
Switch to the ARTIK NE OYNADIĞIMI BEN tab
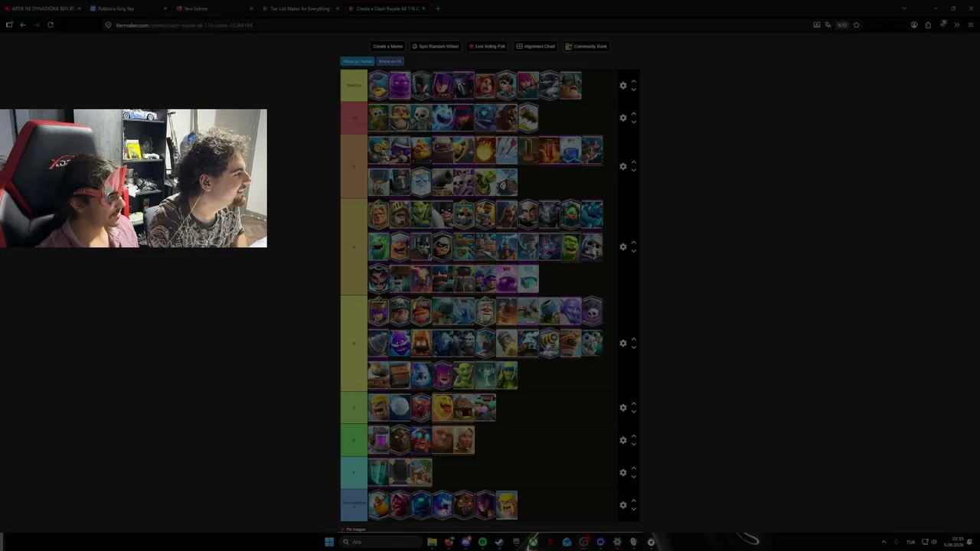click(x=41, y=8)
